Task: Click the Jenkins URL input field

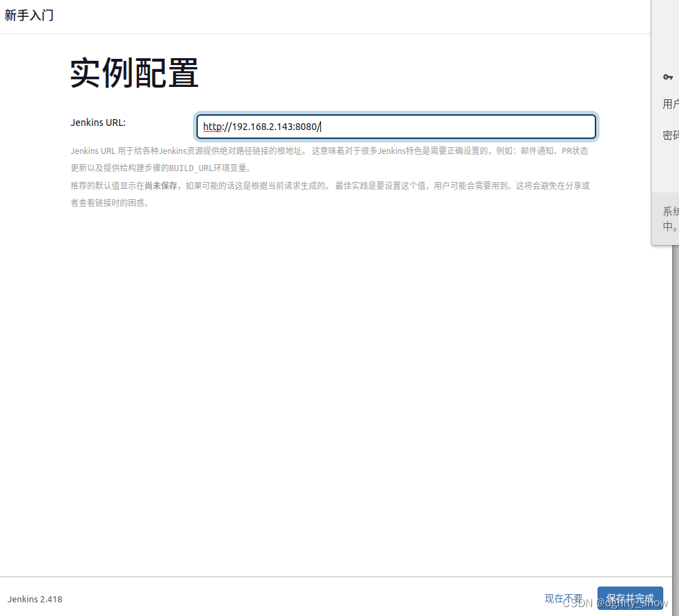Action: pos(396,127)
